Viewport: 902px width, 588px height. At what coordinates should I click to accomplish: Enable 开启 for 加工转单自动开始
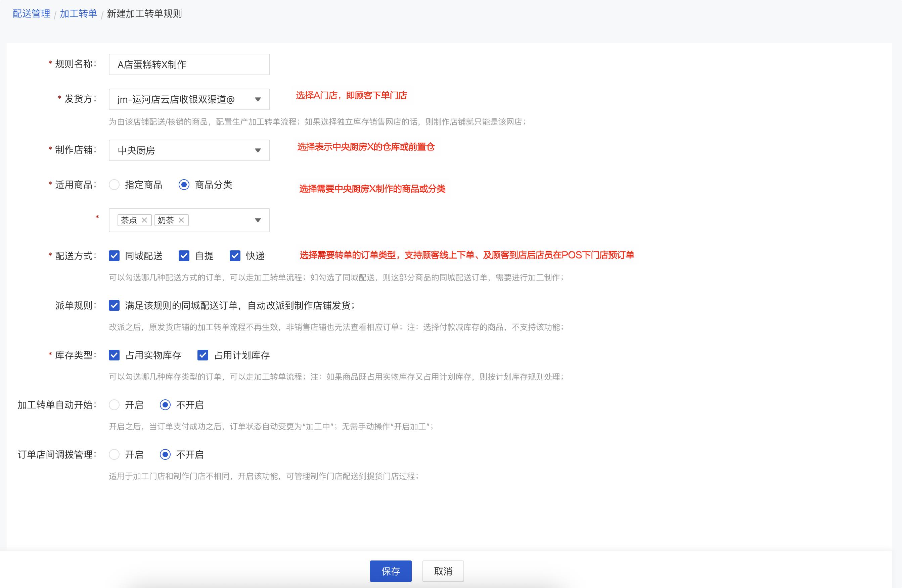[x=114, y=405]
